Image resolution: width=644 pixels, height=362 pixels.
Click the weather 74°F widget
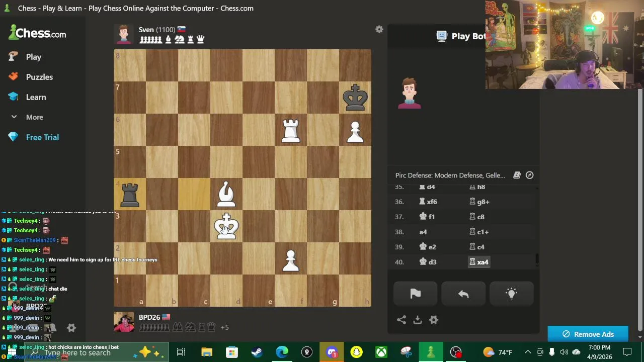point(497,352)
